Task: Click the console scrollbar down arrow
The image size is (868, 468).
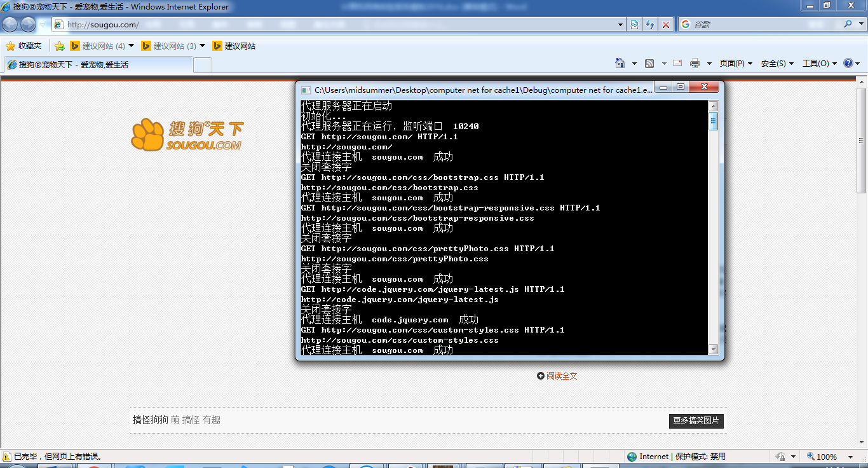Action: point(713,349)
